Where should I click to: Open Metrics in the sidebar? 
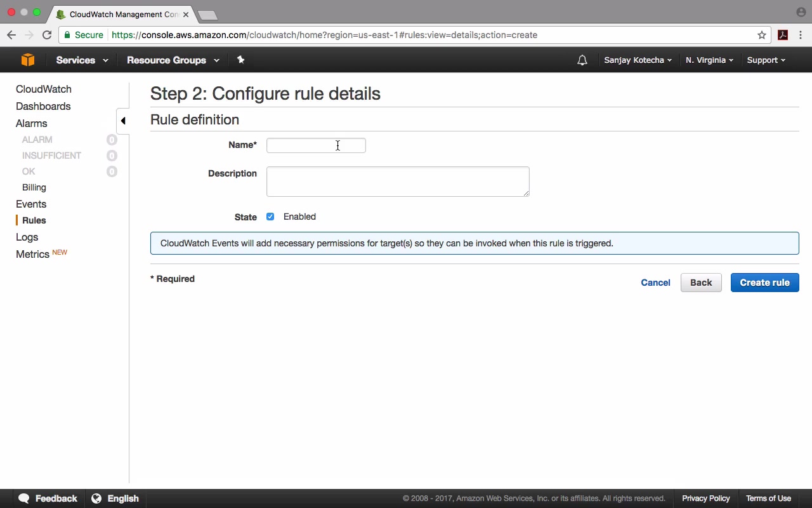coord(32,254)
